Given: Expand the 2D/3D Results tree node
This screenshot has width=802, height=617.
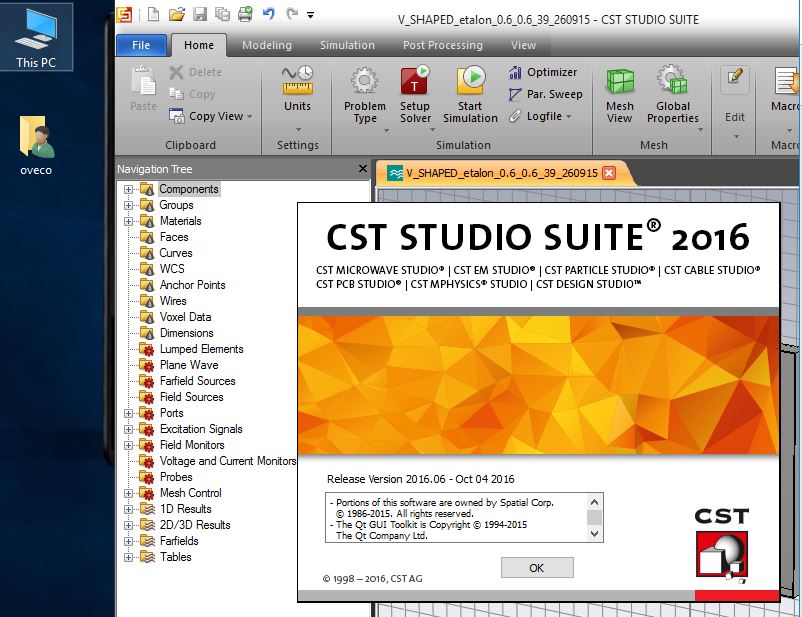Looking at the screenshot, I should click(128, 525).
